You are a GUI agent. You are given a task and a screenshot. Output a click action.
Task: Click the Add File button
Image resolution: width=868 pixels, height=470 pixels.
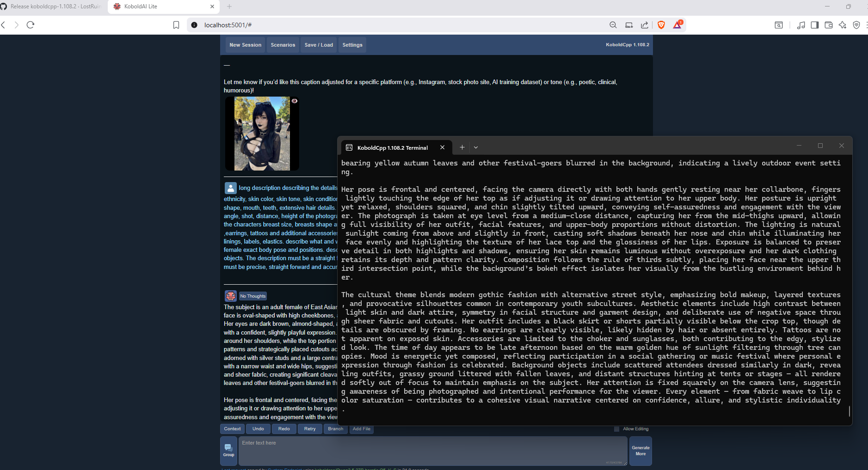362,429
